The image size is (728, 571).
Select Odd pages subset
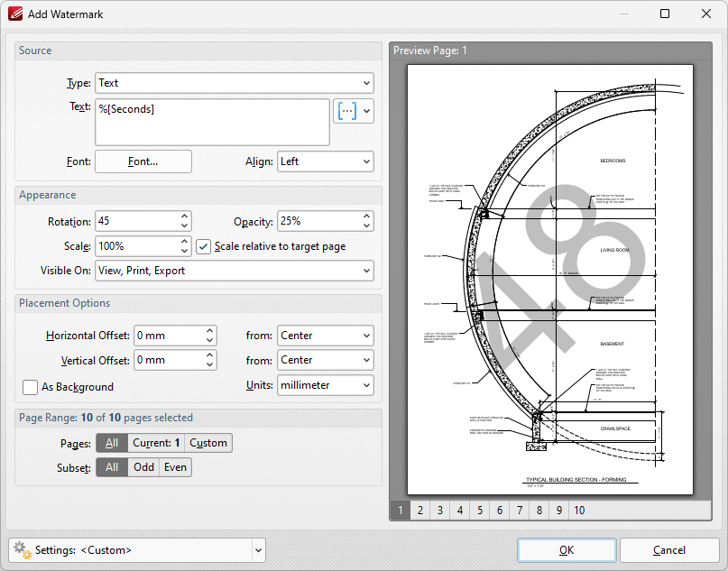pyautogui.click(x=143, y=467)
